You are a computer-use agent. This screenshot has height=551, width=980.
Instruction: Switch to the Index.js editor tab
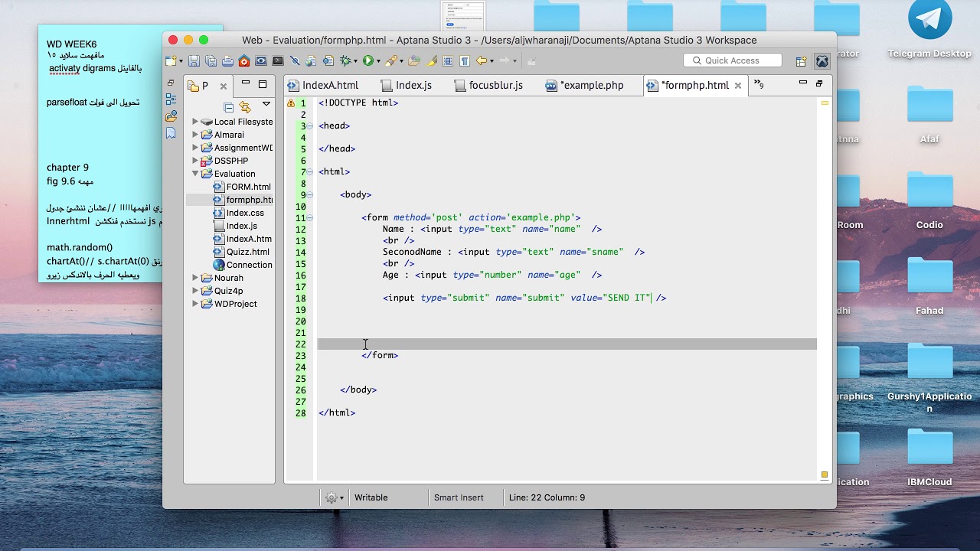407,85
